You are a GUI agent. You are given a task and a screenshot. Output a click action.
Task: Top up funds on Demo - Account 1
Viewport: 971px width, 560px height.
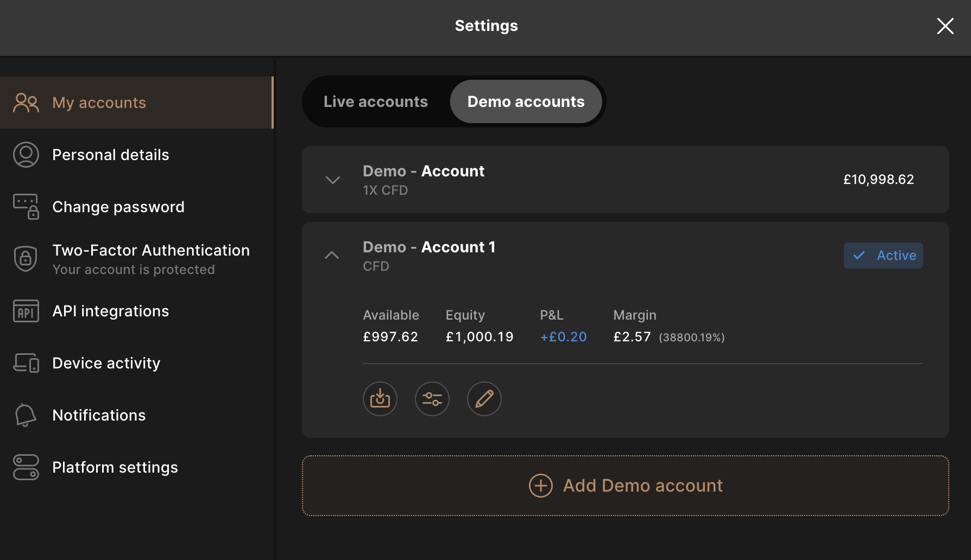point(380,398)
